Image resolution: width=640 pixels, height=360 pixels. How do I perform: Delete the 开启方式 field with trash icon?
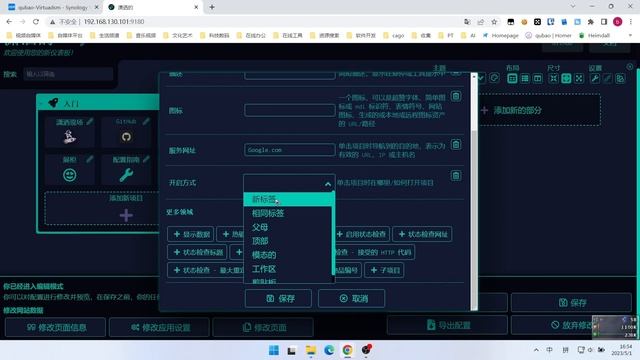[456, 176]
